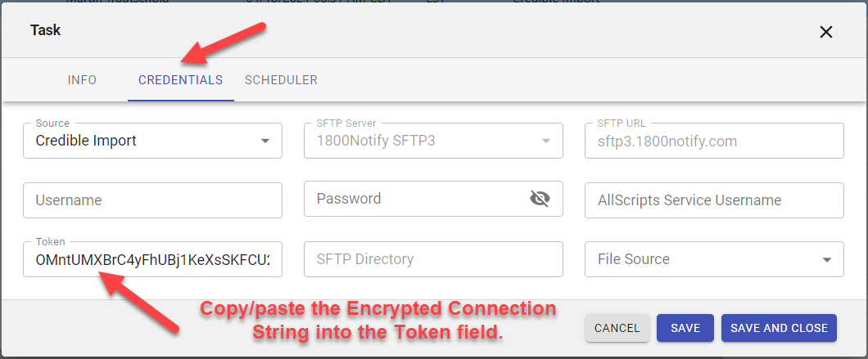Click the Task dialog title
This screenshot has width=868, height=359.
[46, 30]
